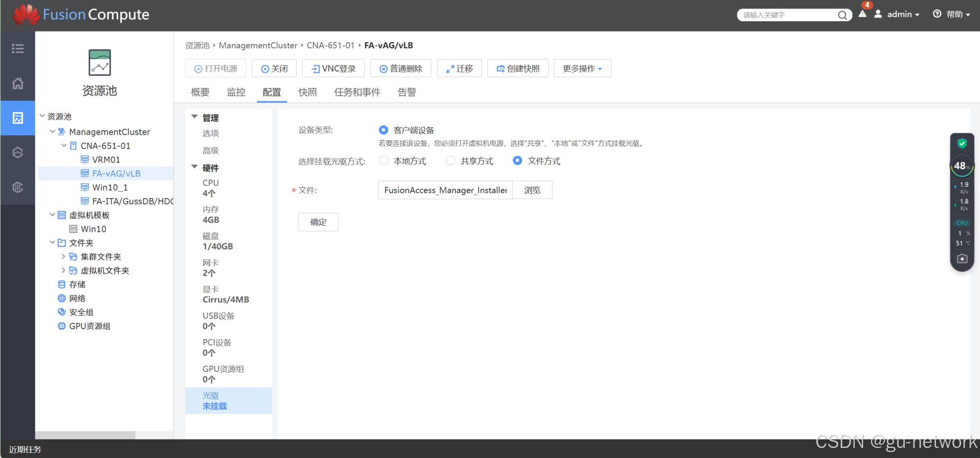Collapse the 文件夹 node
980x458 pixels.
[x=52, y=243]
